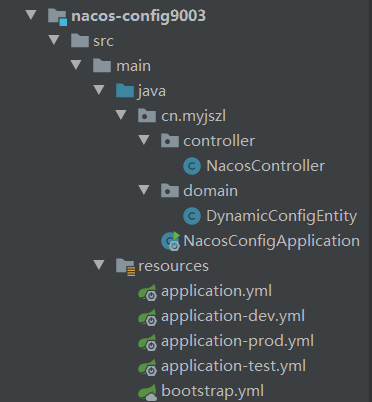Select the bootstrap.yml file name
This screenshot has height=402, width=372.
212,391
